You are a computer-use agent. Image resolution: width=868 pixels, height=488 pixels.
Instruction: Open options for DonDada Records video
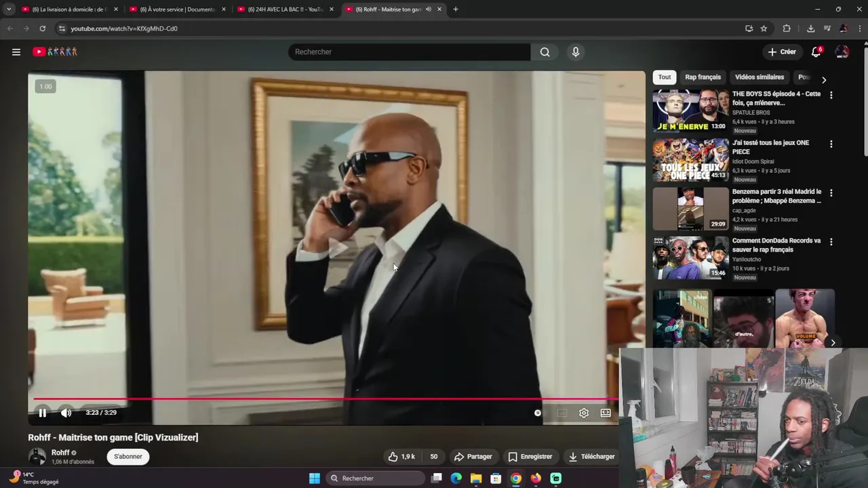click(831, 241)
